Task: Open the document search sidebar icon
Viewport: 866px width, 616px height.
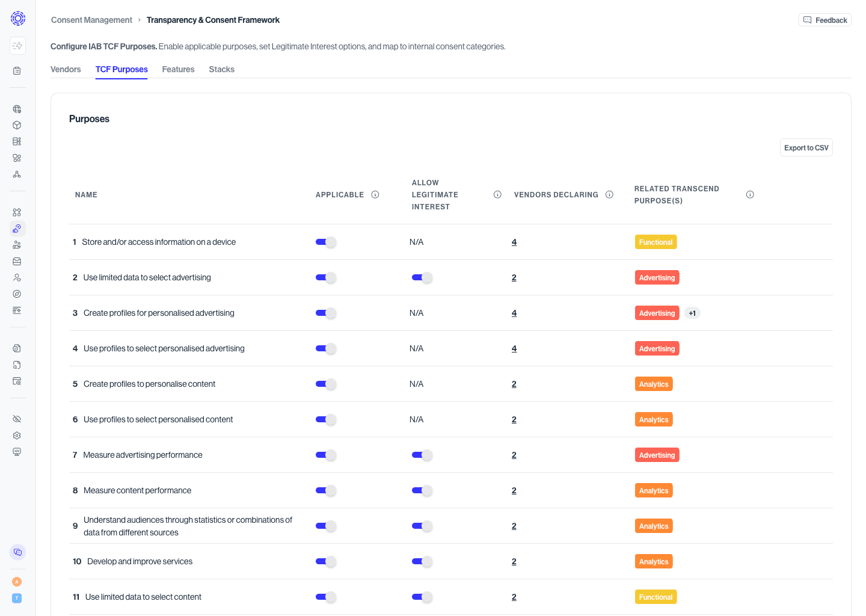Action: pyautogui.click(x=17, y=365)
